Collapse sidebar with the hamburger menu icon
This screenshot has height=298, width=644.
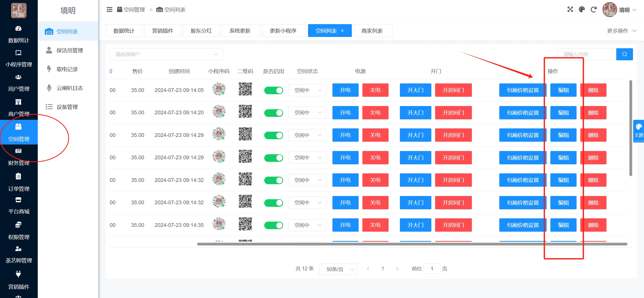point(109,10)
